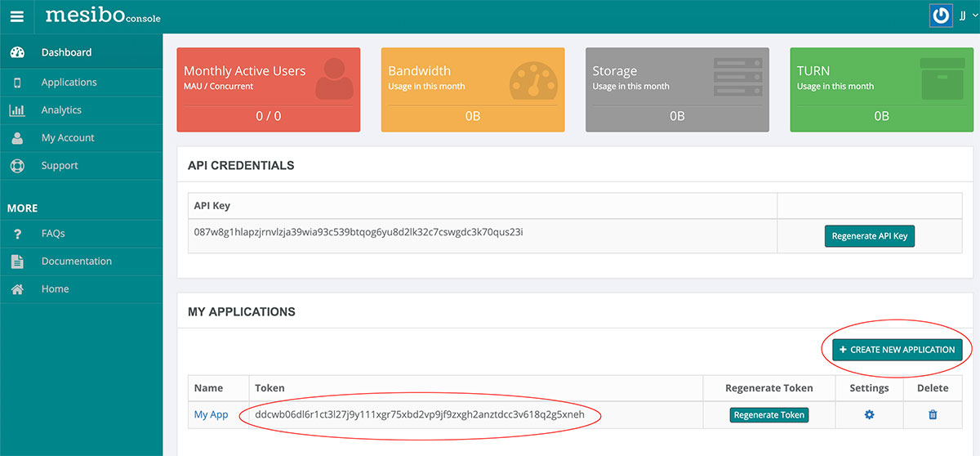Delete My App using trash icon
The width and height of the screenshot is (980, 456).
[933, 414]
